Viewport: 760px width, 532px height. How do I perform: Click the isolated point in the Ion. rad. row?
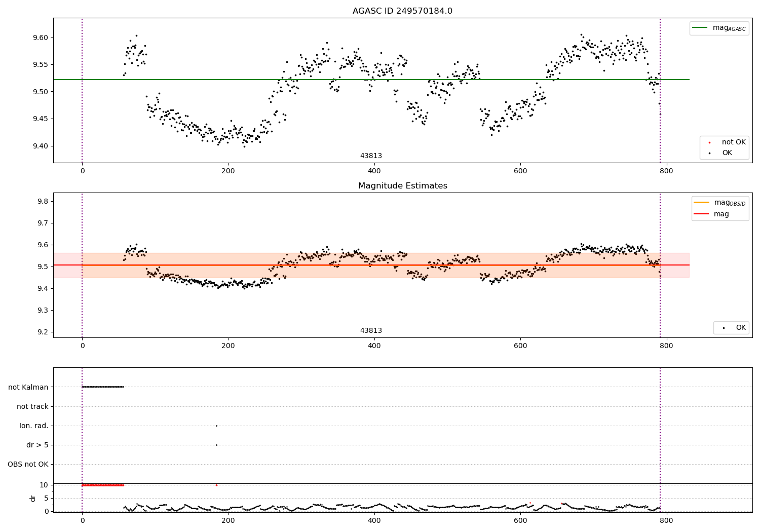click(x=216, y=426)
